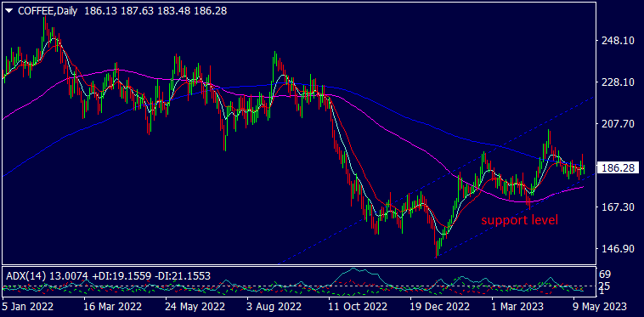
Task: Select the red 'support level' text annotation
Action: click(520, 220)
